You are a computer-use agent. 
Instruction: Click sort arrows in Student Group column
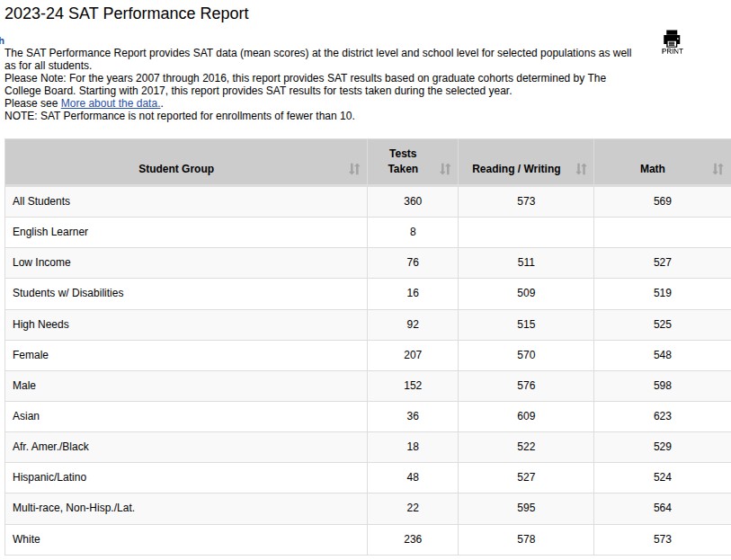(354, 169)
